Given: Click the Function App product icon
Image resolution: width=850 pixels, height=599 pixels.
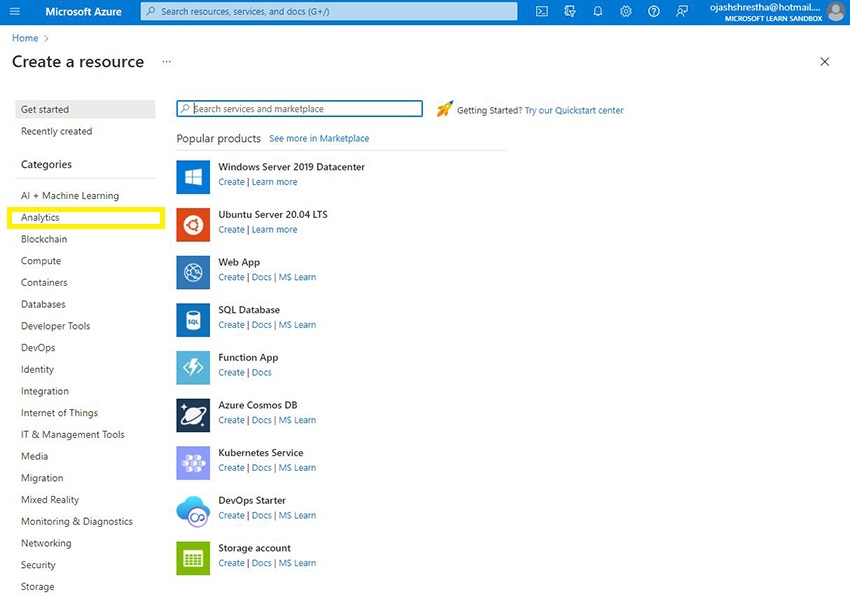Looking at the screenshot, I should click(193, 368).
